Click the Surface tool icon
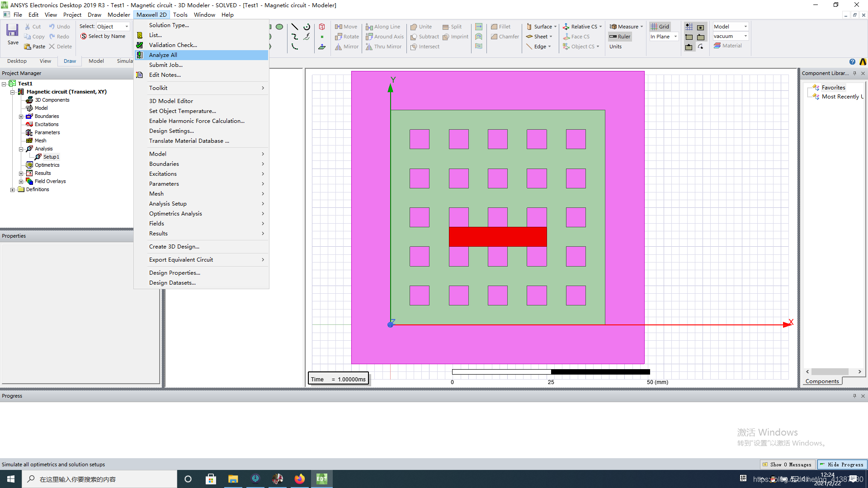Image resolution: width=868 pixels, height=488 pixels. coord(529,27)
